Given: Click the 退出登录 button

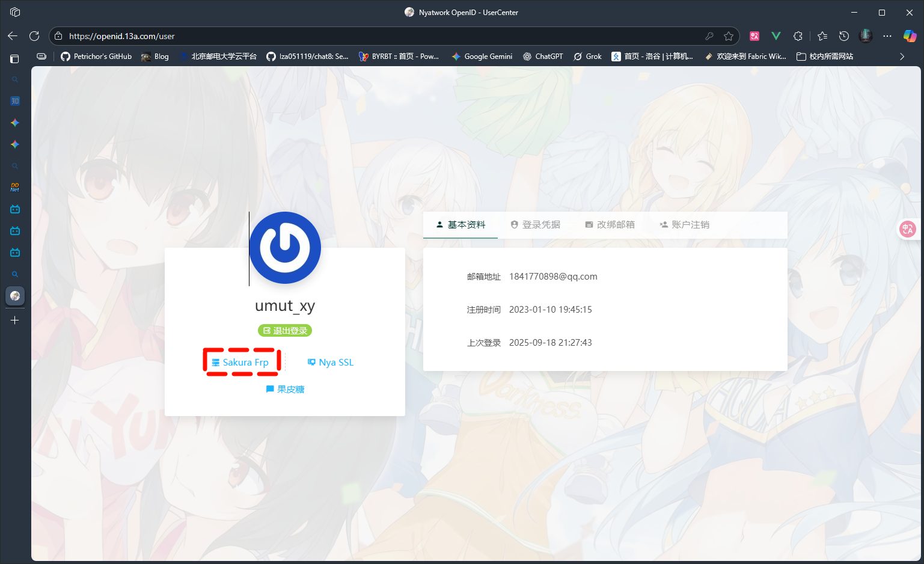Looking at the screenshot, I should point(284,330).
